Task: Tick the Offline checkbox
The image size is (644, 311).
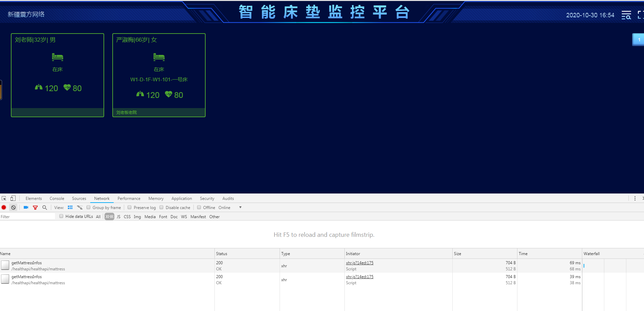Action: click(x=199, y=207)
